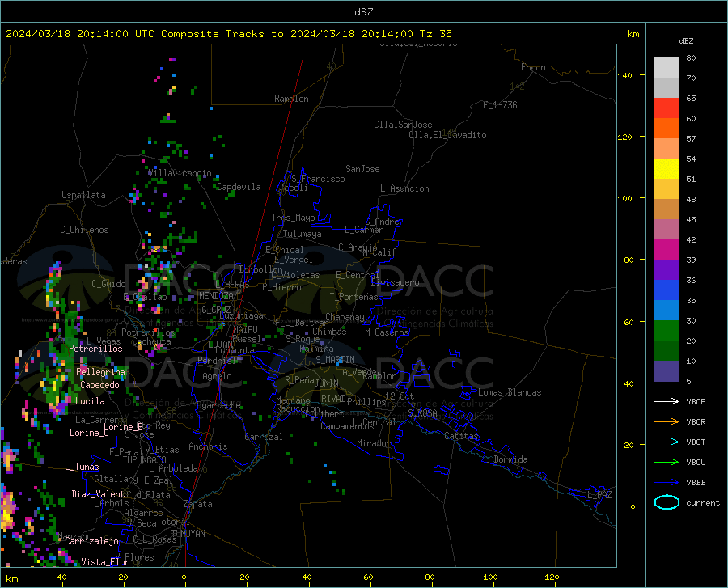Select the light gray 70 dBZ swatch
Viewport: 728px width, 588px height.
tap(667, 68)
